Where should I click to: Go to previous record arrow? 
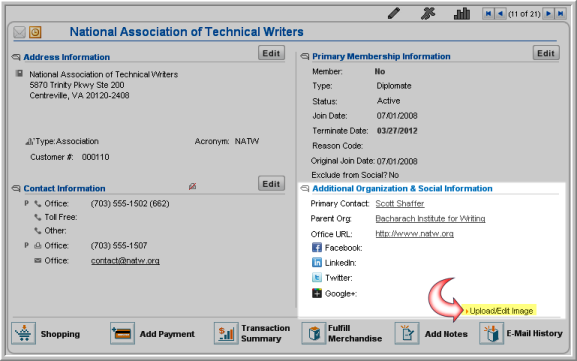click(500, 14)
